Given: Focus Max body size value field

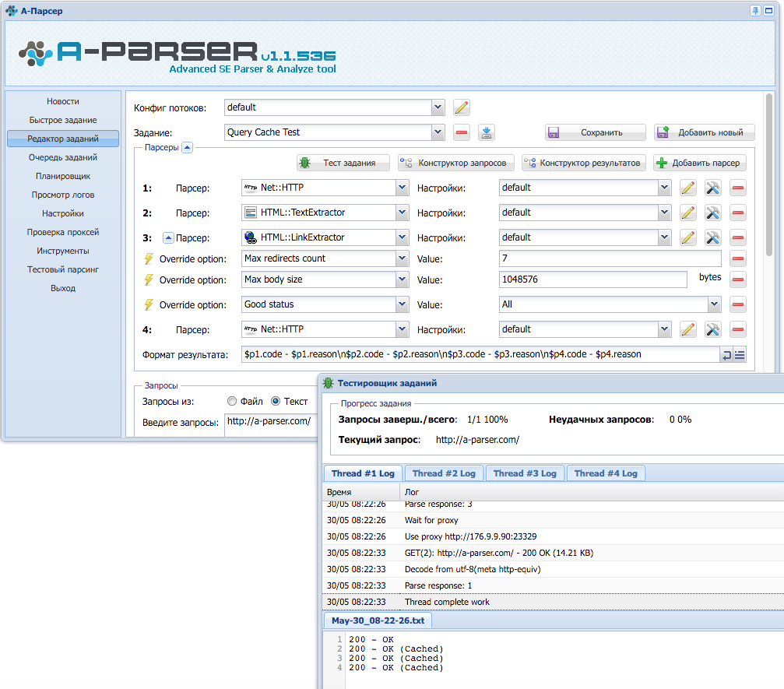Looking at the screenshot, I should click(x=593, y=279).
